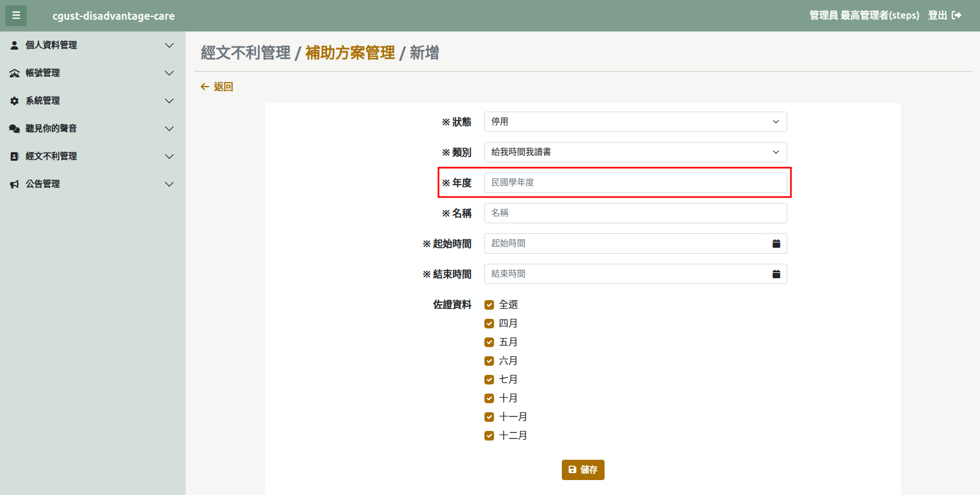Open the 聽見你的聲音 sidebar menu
The image size is (980, 495).
point(92,129)
